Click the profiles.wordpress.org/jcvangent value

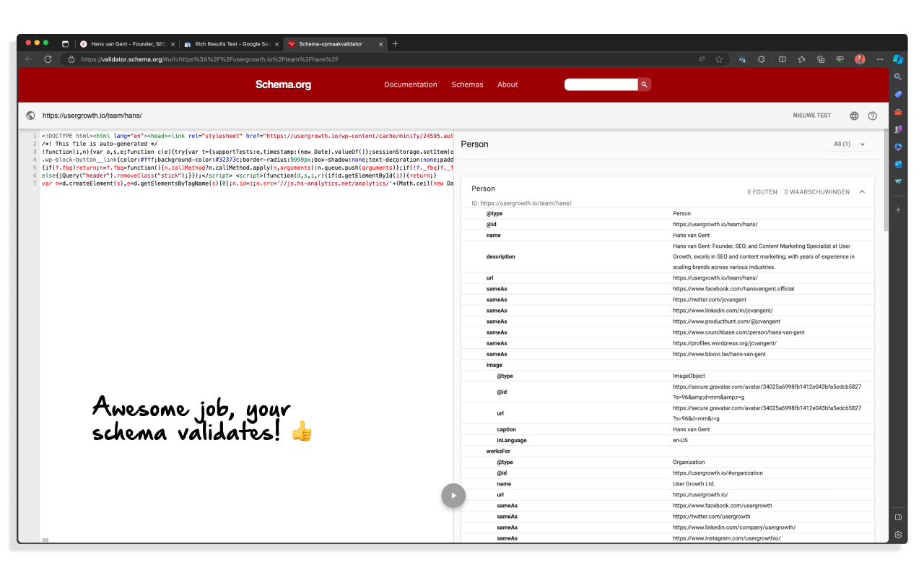tap(725, 343)
